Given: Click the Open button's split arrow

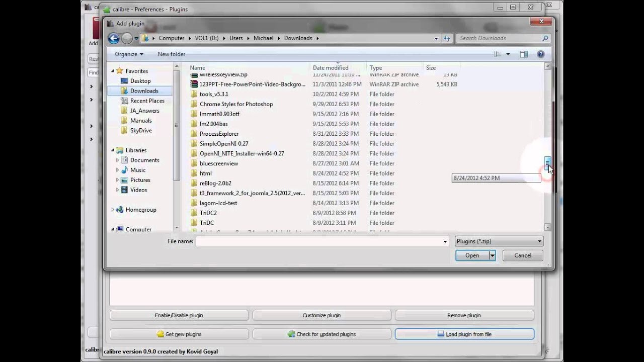Looking at the screenshot, I should tap(493, 255).
